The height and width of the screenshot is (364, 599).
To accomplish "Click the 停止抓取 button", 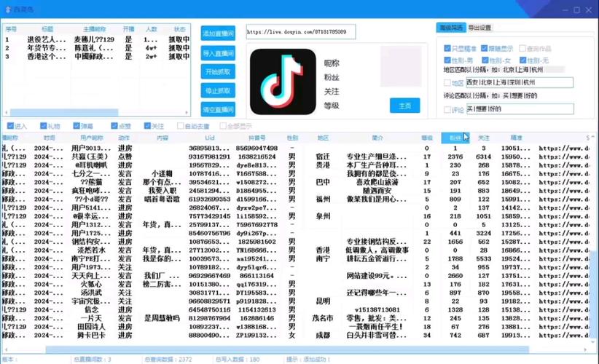I will click(x=218, y=91).
